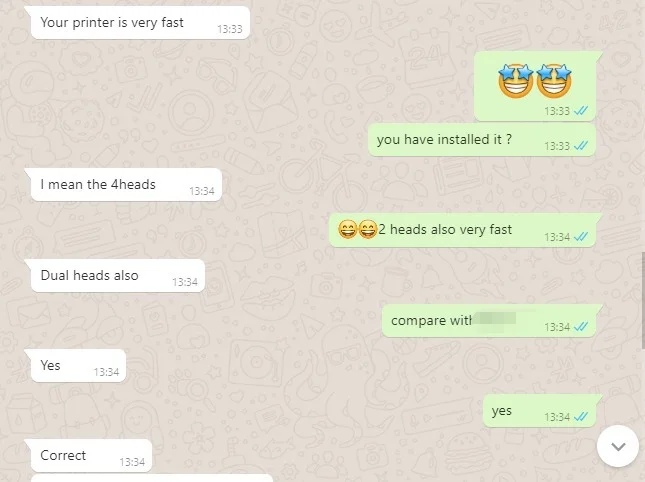This screenshot has width=645, height=482.
Task: Click blurred name in 'compare with' bubble
Action: [495, 320]
